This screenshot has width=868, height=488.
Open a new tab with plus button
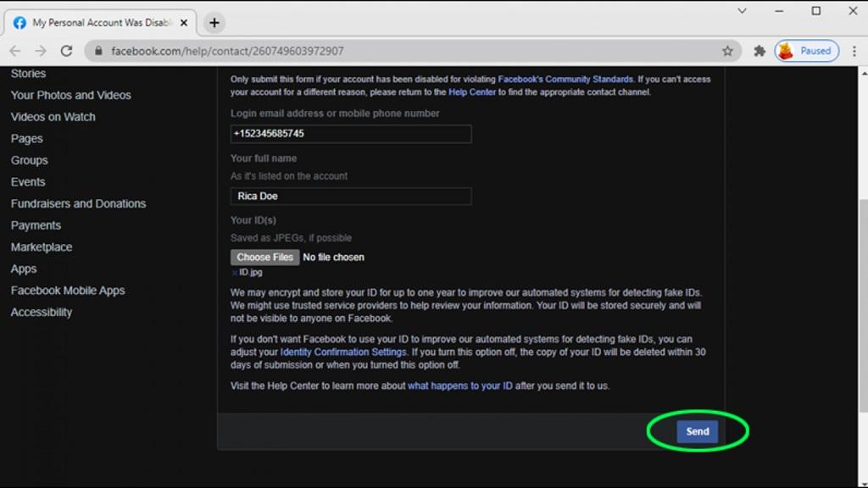tap(214, 23)
